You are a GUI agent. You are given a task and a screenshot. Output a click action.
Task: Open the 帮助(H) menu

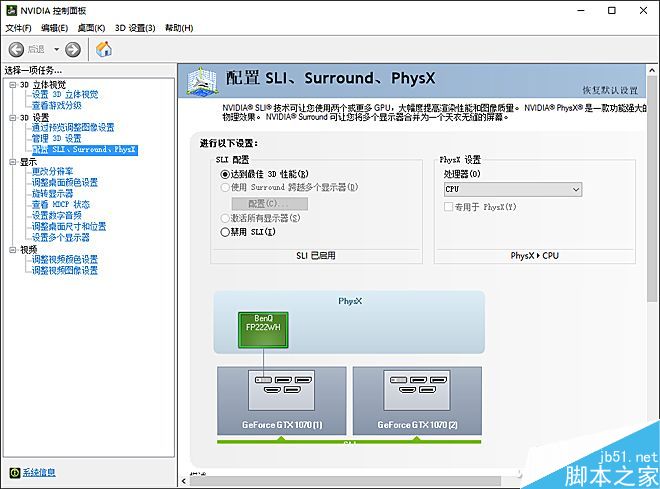coord(179,28)
